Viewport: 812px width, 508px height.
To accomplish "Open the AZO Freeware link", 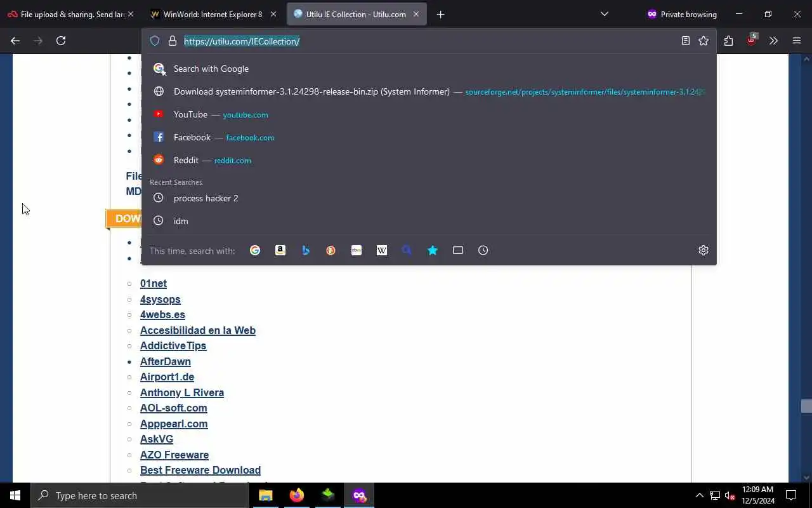I will [x=174, y=455].
